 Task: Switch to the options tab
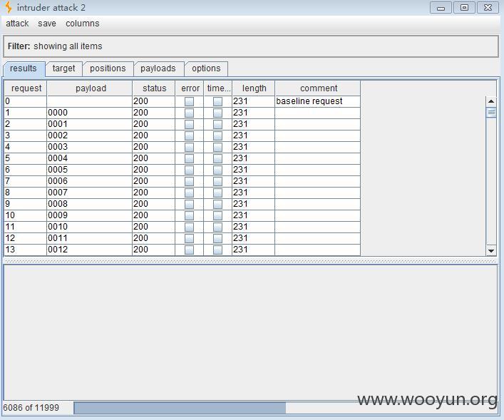206,68
